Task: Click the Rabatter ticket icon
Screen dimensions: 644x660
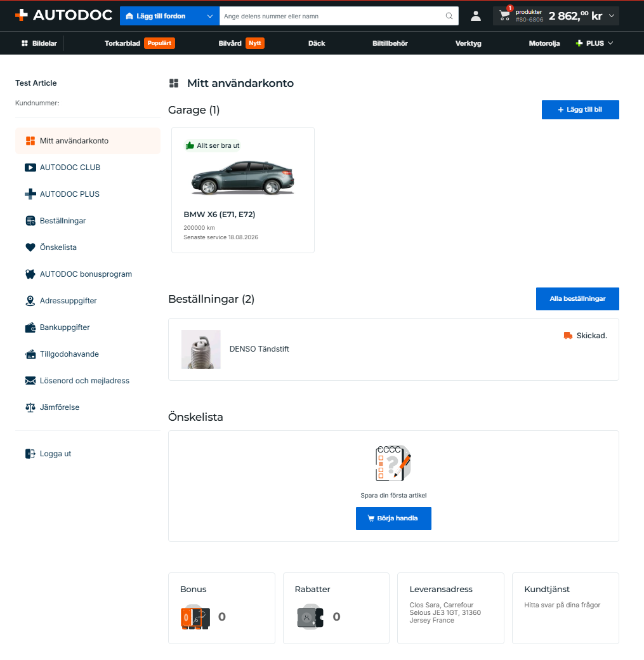Action: 310,617
